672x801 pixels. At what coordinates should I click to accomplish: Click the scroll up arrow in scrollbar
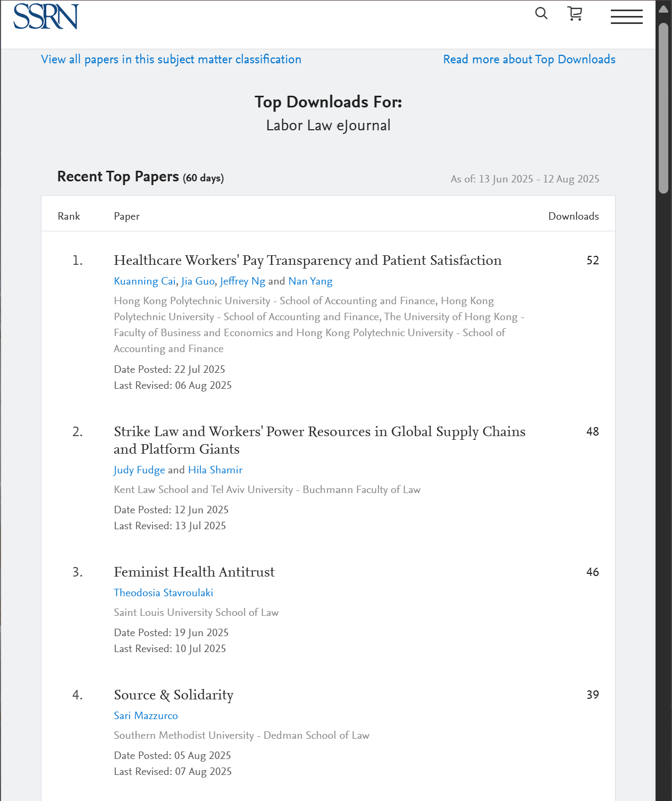click(x=663, y=9)
